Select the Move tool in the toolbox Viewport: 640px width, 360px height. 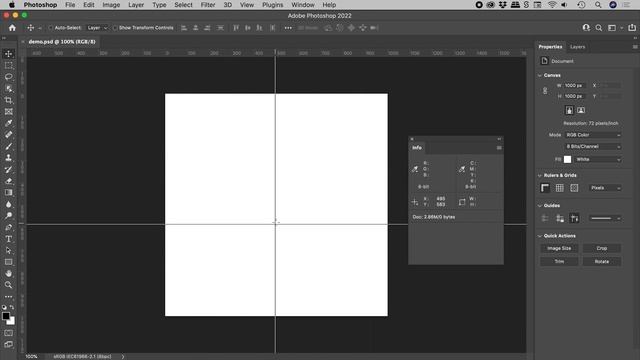(9, 54)
